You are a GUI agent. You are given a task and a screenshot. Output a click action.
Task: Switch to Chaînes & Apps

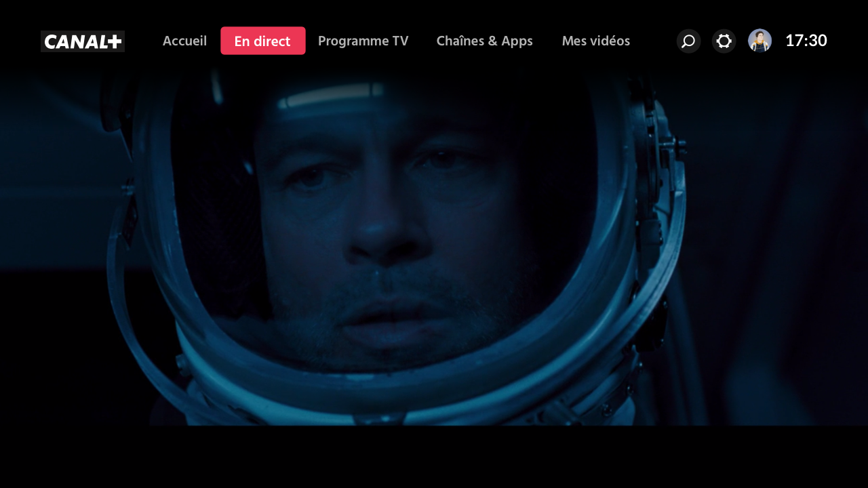pos(484,41)
